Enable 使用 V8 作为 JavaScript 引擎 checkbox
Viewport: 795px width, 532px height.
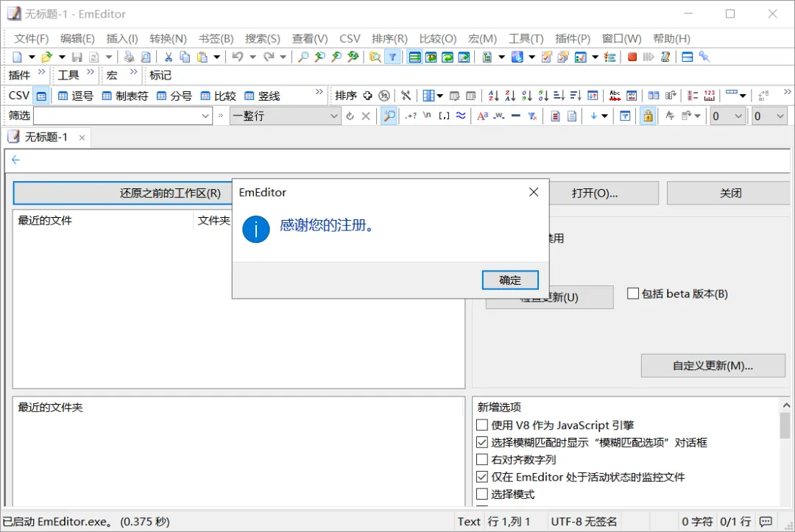click(x=482, y=425)
